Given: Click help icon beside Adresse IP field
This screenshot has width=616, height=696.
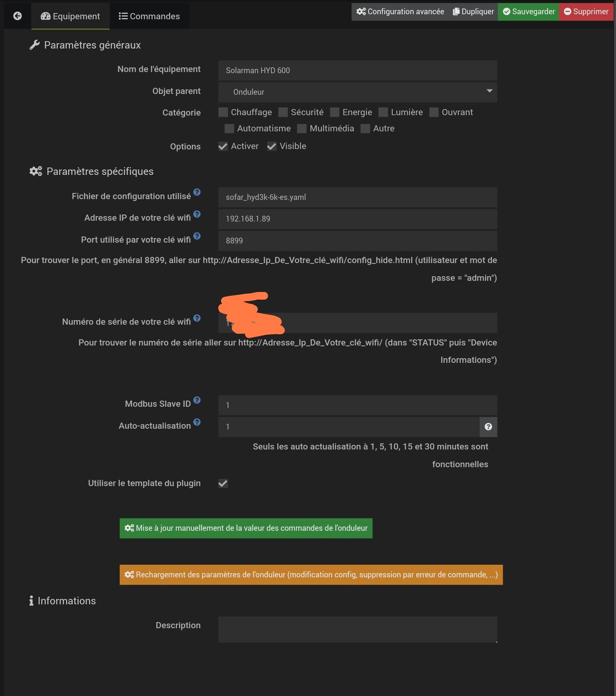Looking at the screenshot, I should pos(197,214).
